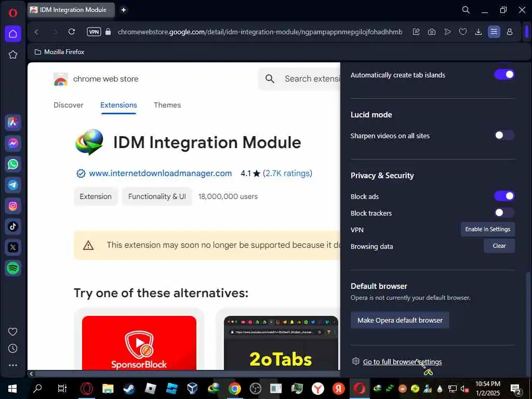This screenshot has width=532, height=399.
Task: Go to full browser settings link
Action: coord(403,362)
